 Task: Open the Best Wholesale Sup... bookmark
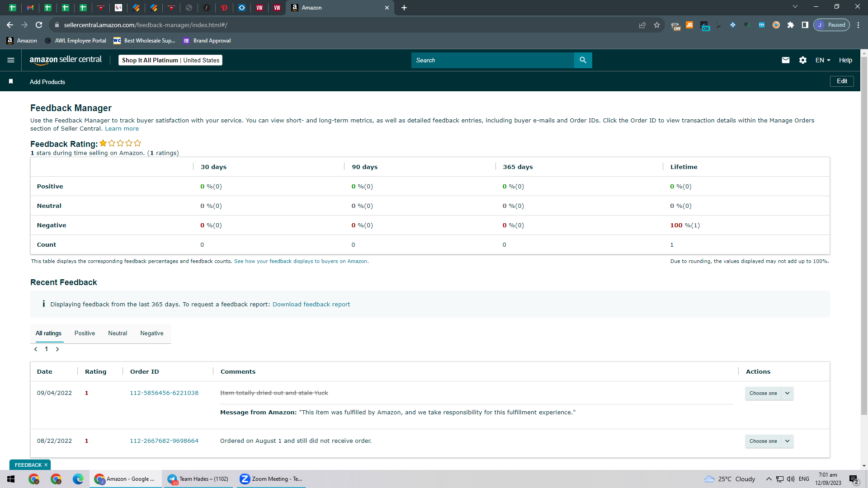(x=144, y=41)
